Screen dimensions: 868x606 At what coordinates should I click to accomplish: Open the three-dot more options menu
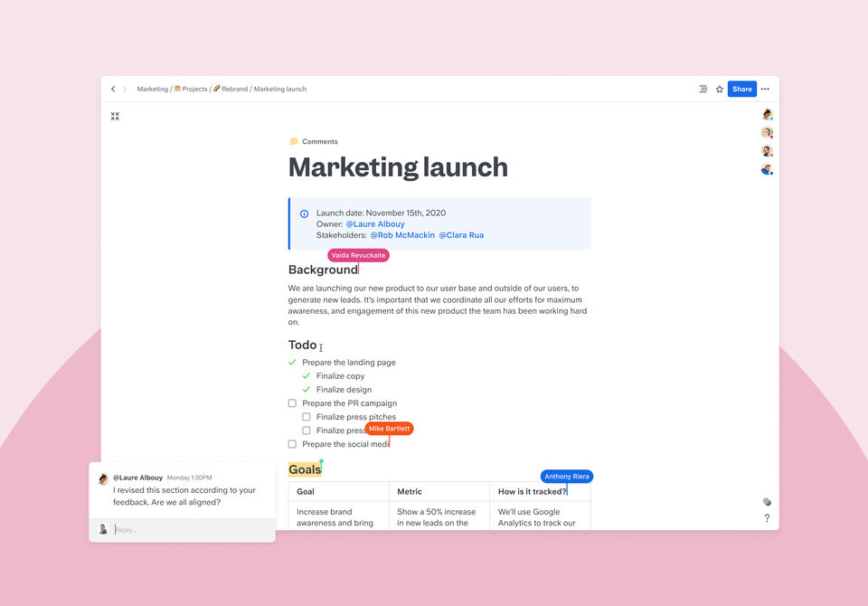[765, 89]
